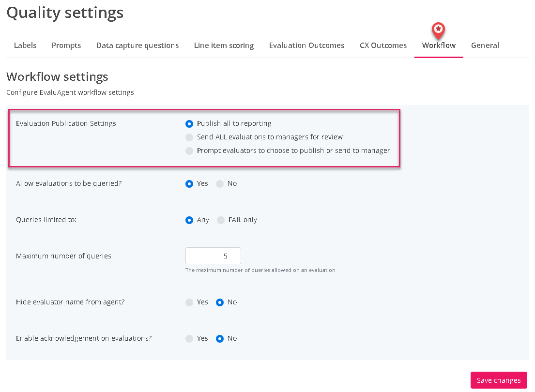This screenshot has width=535, height=392.
Task: Switch to the Prompts tab
Action: tap(66, 45)
